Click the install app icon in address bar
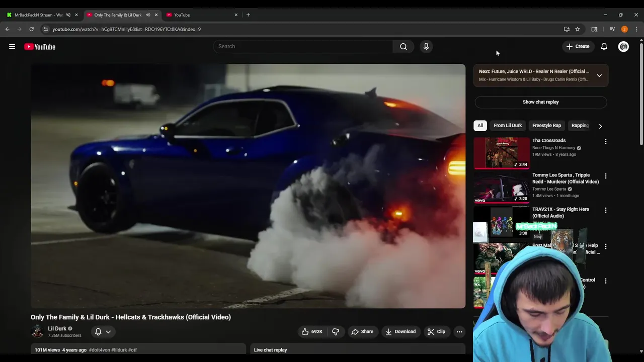644x362 pixels. [x=567, y=29]
